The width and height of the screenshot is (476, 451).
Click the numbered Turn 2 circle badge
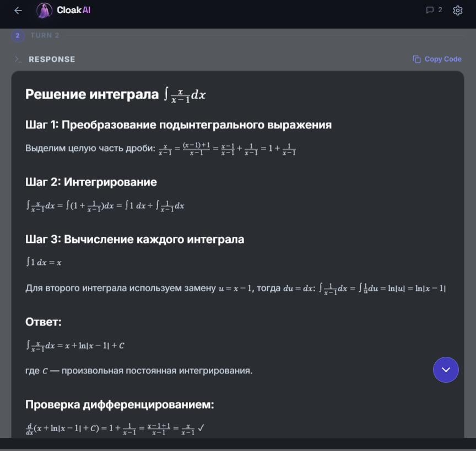click(x=18, y=36)
